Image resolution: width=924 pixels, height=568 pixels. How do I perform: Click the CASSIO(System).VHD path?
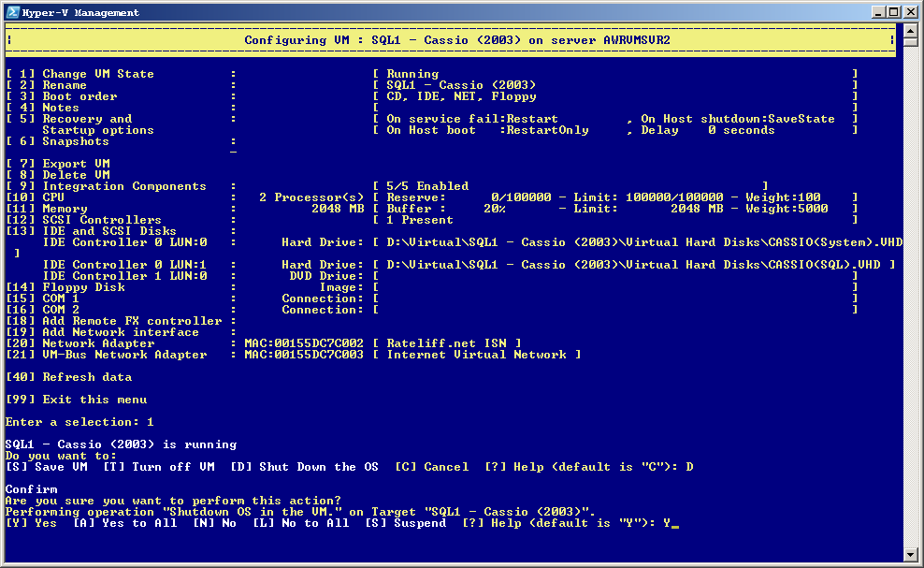pyautogui.click(x=644, y=241)
